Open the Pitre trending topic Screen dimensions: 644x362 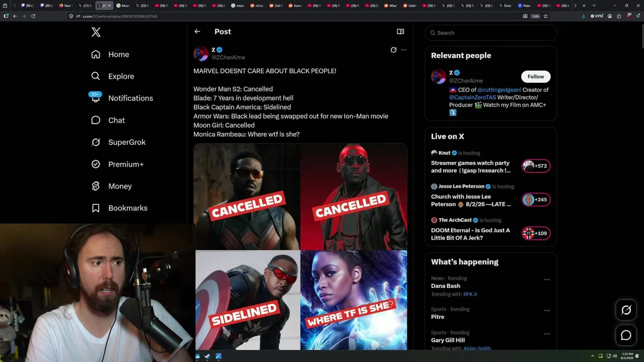[x=438, y=317]
